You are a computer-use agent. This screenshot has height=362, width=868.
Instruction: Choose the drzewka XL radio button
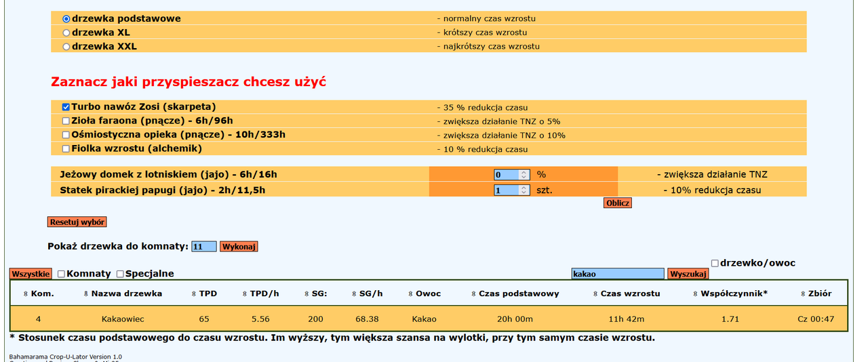tap(66, 33)
